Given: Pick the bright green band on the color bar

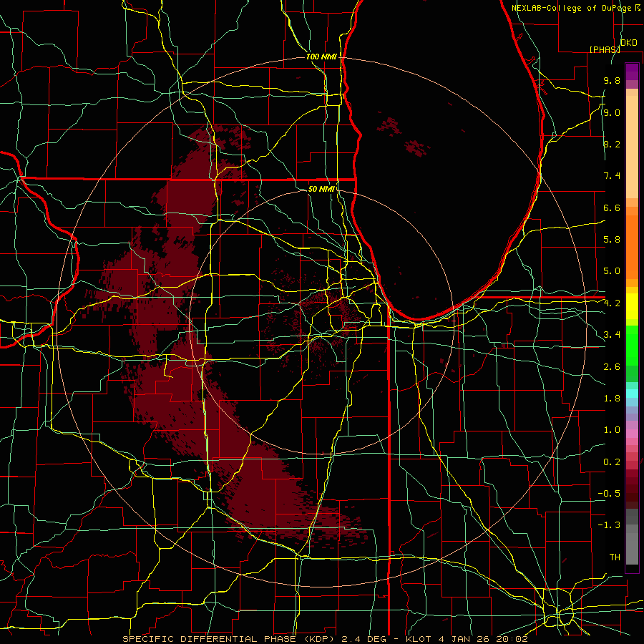Looking at the screenshot, I should click(632, 345).
